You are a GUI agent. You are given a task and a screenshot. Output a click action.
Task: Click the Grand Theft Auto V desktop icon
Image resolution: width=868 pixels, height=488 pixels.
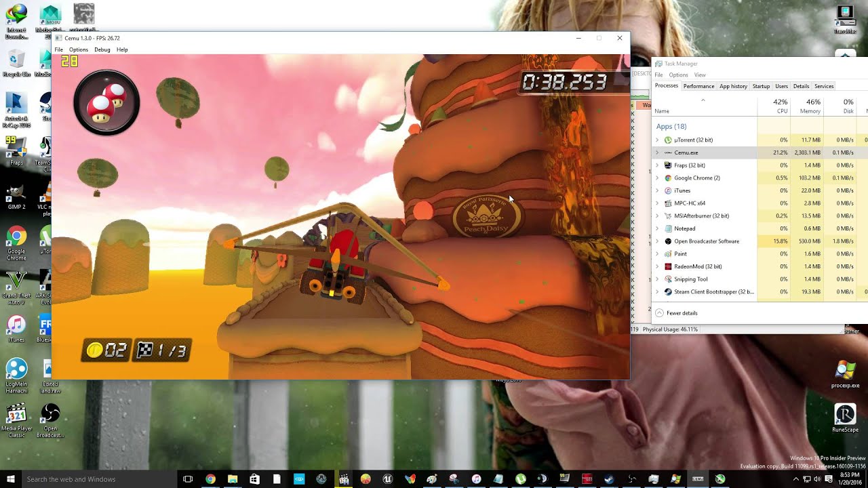(16, 288)
